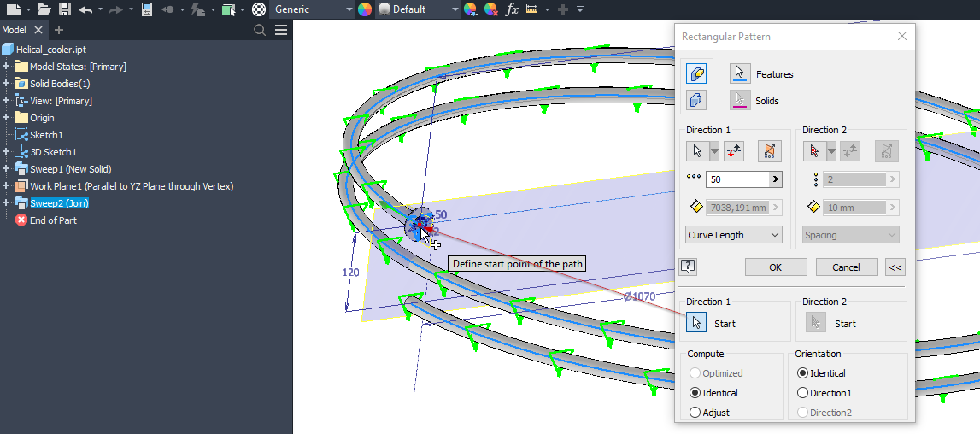Choose the pattern entire solid mode icon

point(697,101)
